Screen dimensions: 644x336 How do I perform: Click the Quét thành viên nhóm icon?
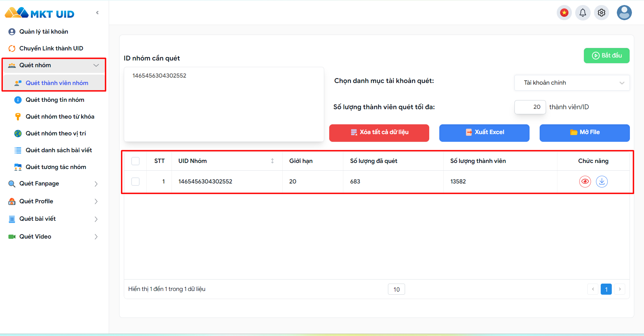(18, 83)
